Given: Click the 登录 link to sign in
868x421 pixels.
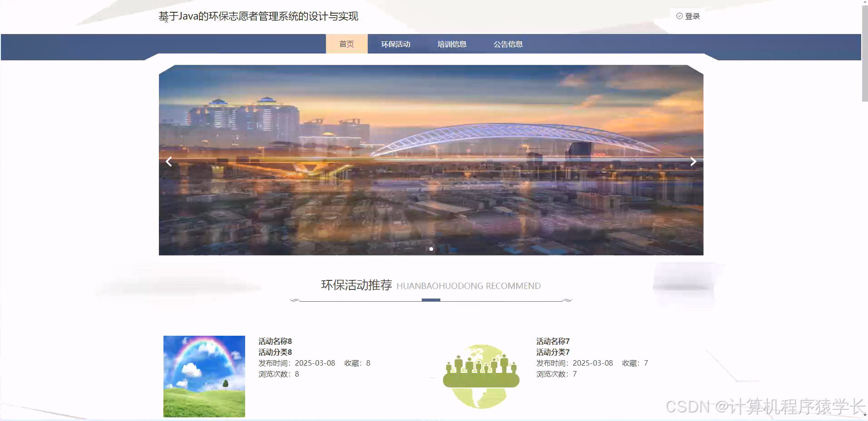Looking at the screenshot, I should point(692,16).
